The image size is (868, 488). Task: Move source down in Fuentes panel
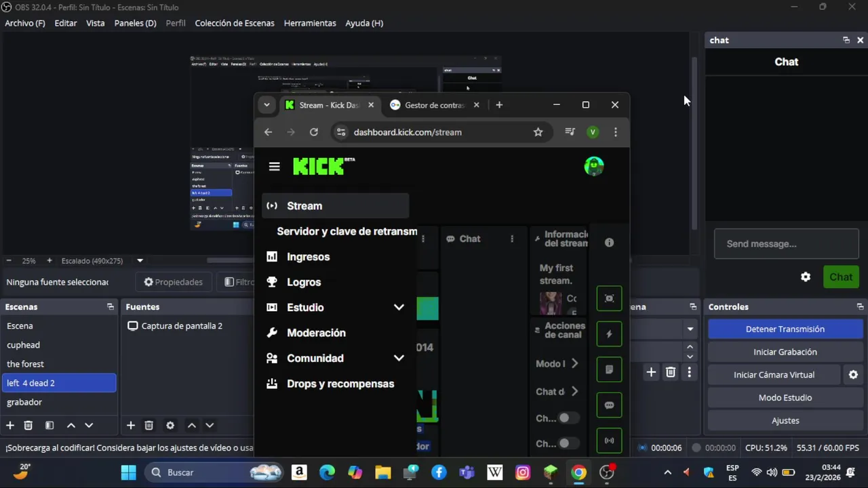210,425
